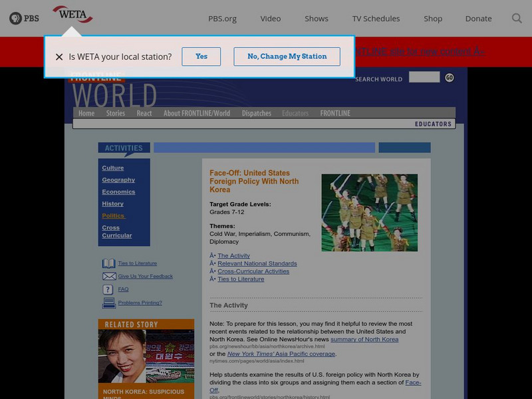Open the React tab
Screen dimensions: 532x399
tap(144, 113)
